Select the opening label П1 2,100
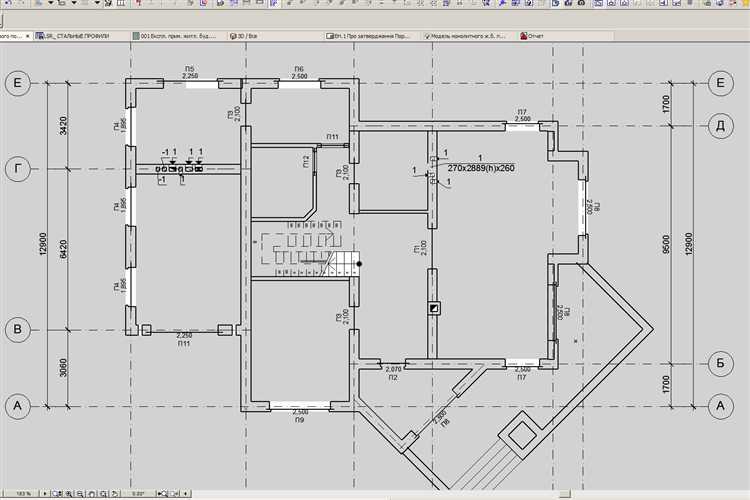 coord(420,248)
